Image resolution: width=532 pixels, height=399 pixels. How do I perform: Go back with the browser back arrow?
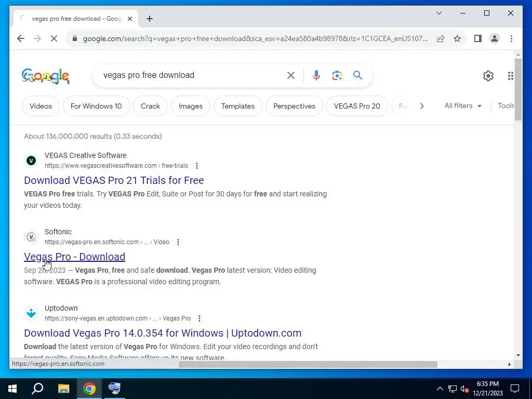tap(21, 38)
